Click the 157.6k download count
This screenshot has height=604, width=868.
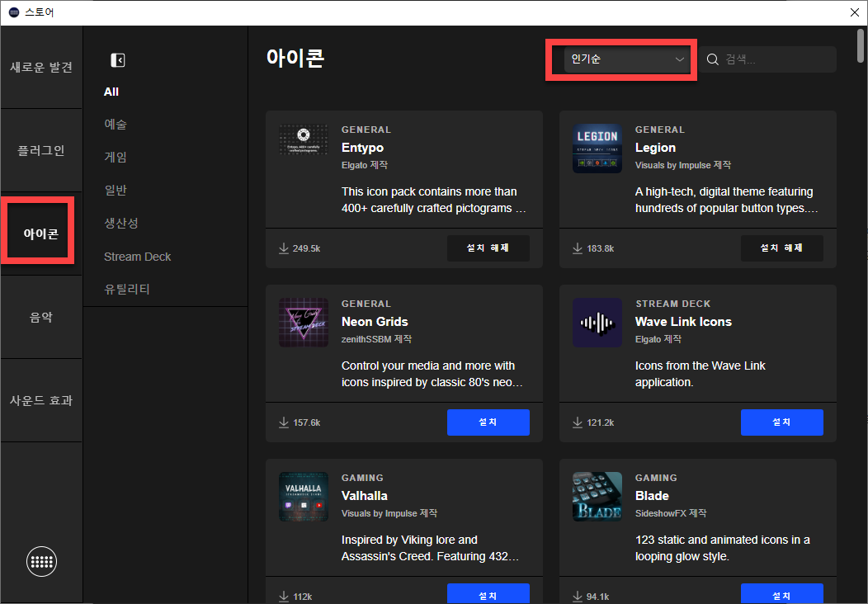point(307,422)
